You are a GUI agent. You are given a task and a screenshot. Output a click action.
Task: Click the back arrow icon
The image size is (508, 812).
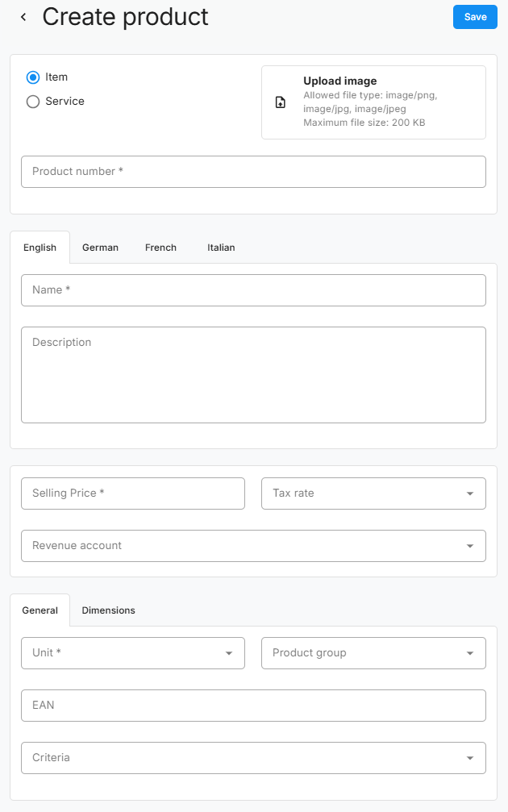pos(23,17)
